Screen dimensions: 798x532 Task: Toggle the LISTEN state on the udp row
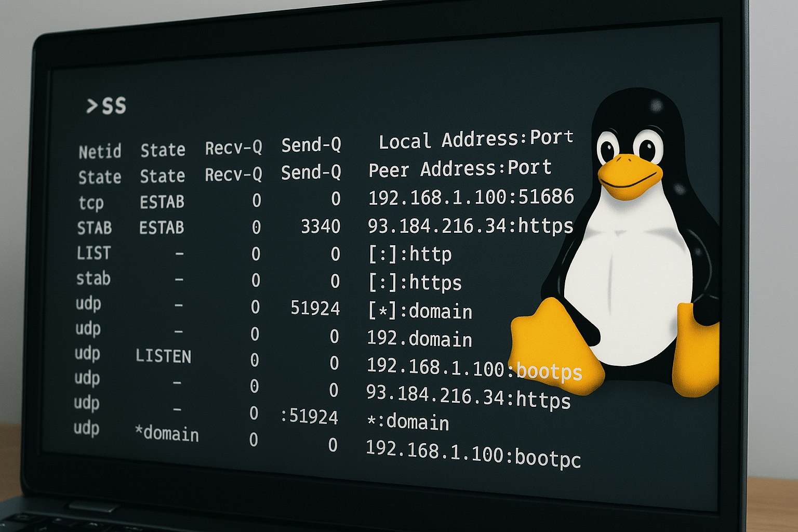164,356
